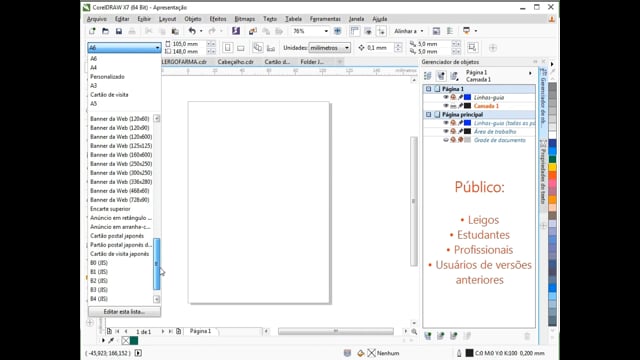Click the Save disk icon
Screen dimensions: 640x360
[x=119, y=31]
